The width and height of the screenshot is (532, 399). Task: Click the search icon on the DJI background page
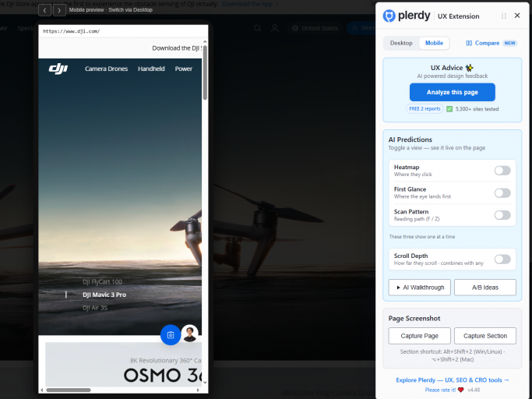pyautogui.click(x=258, y=28)
